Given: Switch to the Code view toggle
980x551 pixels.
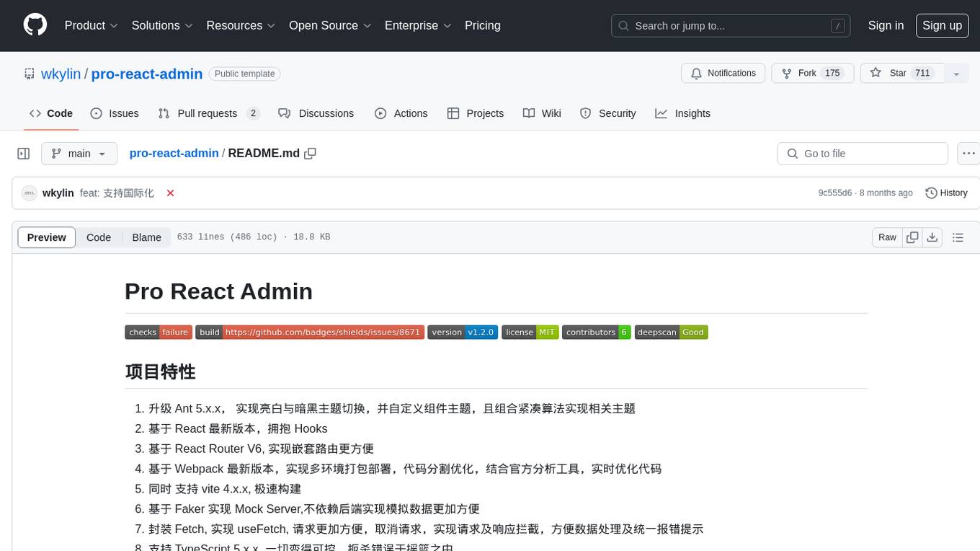Looking at the screenshot, I should click(x=99, y=237).
